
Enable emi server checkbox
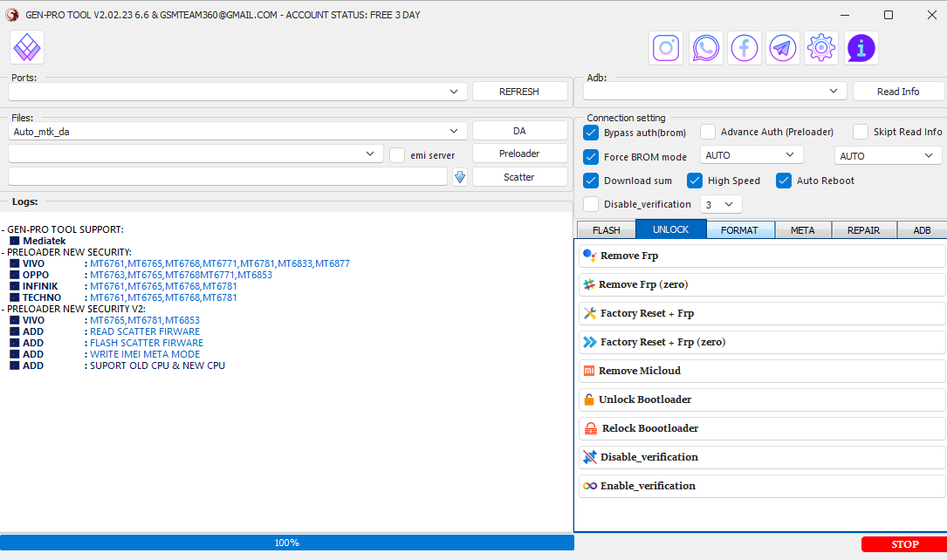click(x=397, y=155)
